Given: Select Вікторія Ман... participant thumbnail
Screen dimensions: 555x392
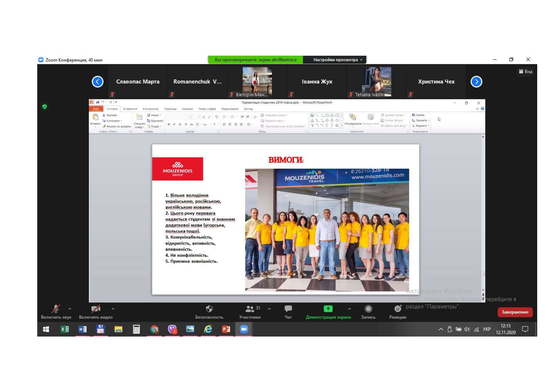Looking at the screenshot, I should point(257,82).
